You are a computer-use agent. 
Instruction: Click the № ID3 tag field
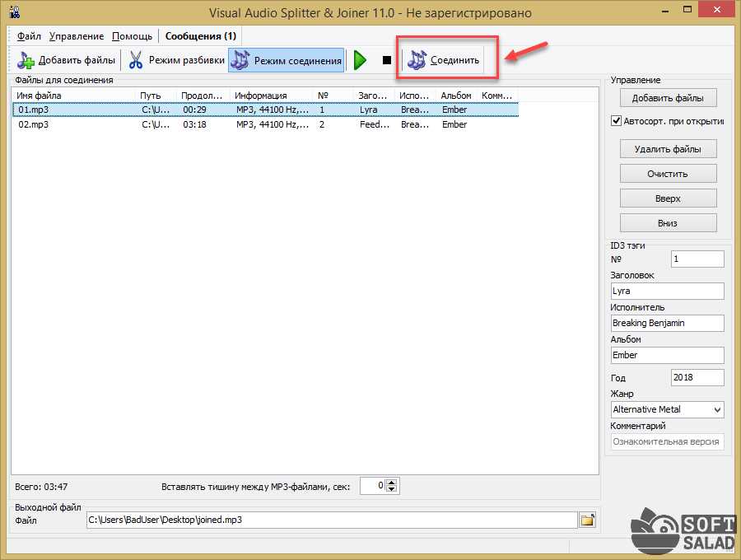click(x=697, y=259)
